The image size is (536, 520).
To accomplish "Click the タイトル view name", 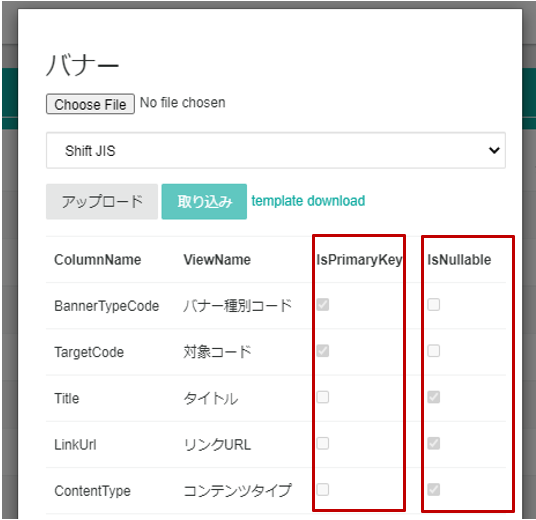I will 211,398.
